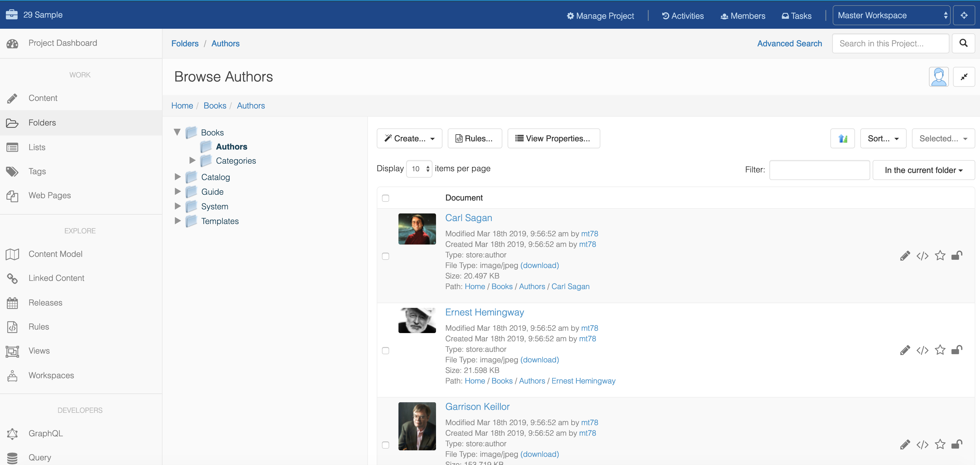Screen dimensions: 980x465
Task: Open Activities in top bar
Action: [683, 16]
